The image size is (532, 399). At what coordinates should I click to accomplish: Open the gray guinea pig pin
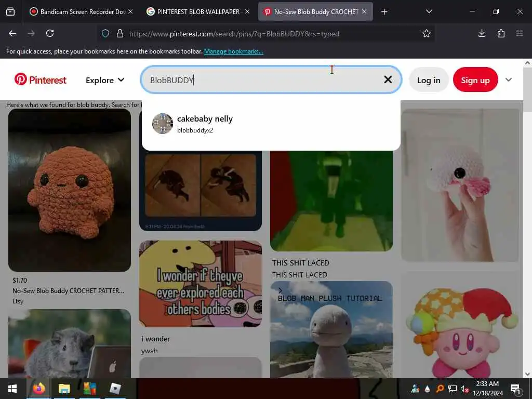point(70,343)
